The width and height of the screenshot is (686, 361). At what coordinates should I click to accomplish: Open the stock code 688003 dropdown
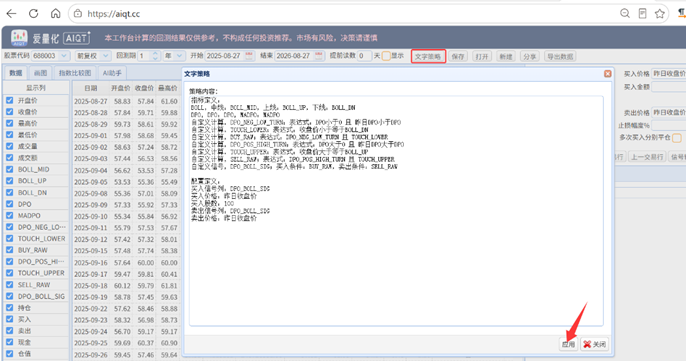(64, 56)
